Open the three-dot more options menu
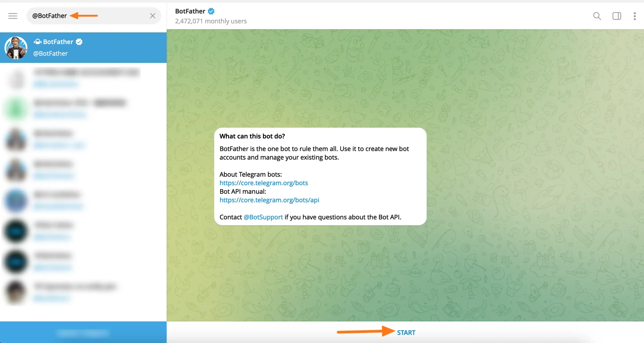 pyautogui.click(x=635, y=16)
